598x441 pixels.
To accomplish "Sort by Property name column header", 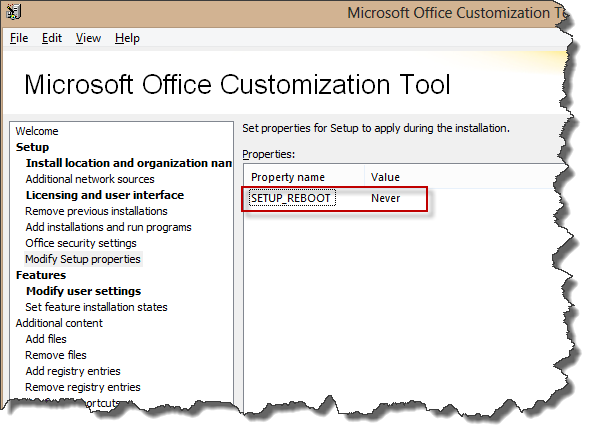I will coord(304,177).
